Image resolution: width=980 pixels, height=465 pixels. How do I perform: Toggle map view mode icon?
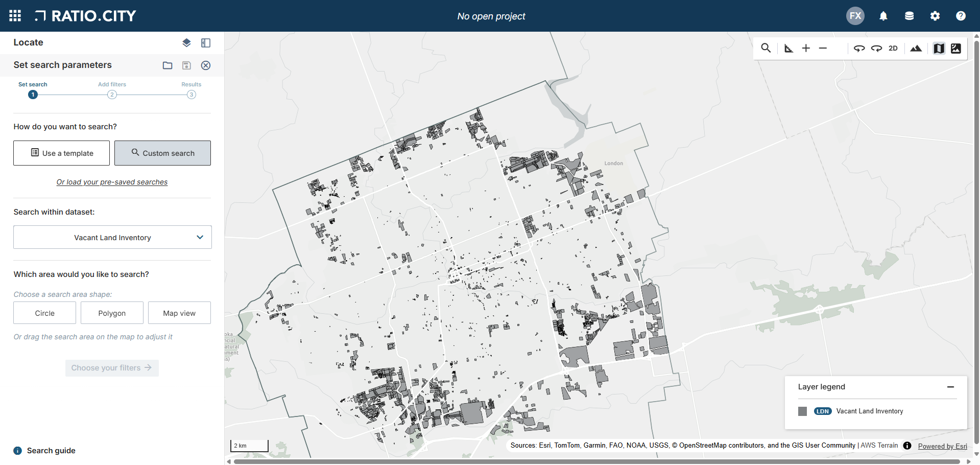pos(939,48)
